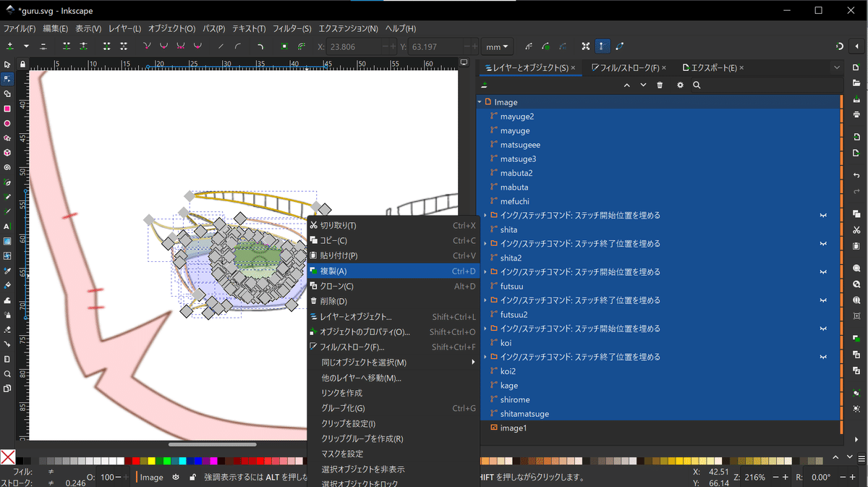Select the Node edit tool
The height and width of the screenshot is (487, 868).
point(7,79)
